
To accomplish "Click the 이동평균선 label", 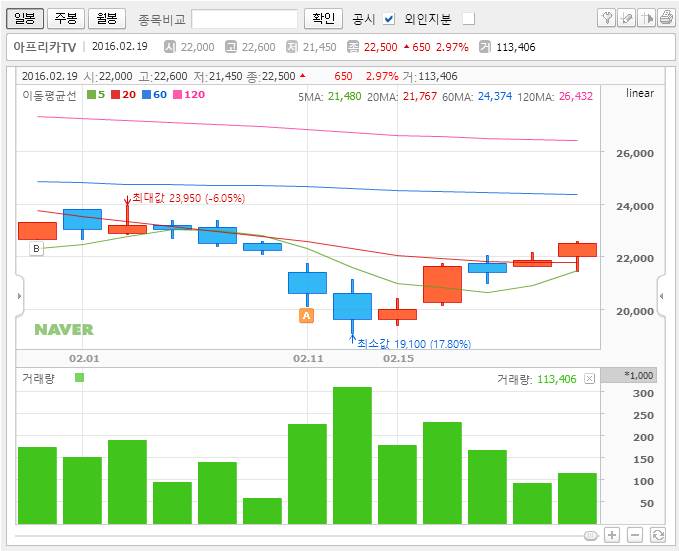I will click(49, 95).
